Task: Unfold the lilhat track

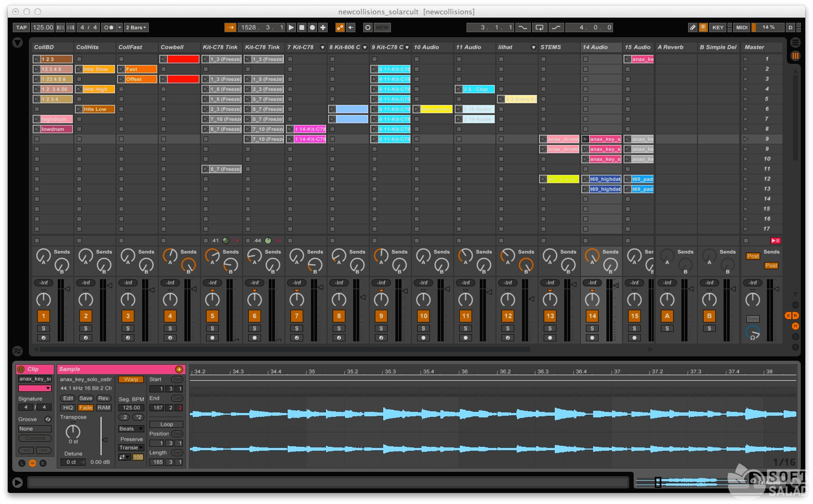Action: (534, 47)
